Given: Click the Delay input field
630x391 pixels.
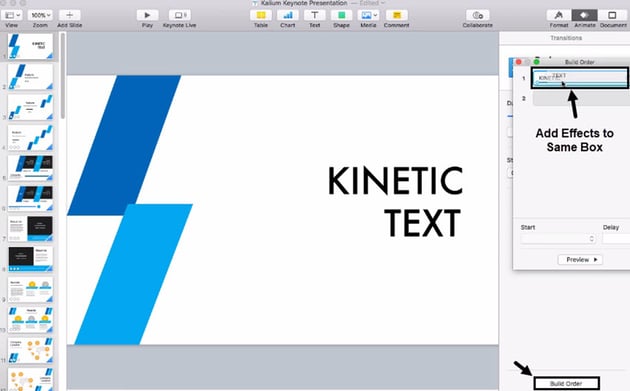Looking at the screenshot, I should 616,239.
